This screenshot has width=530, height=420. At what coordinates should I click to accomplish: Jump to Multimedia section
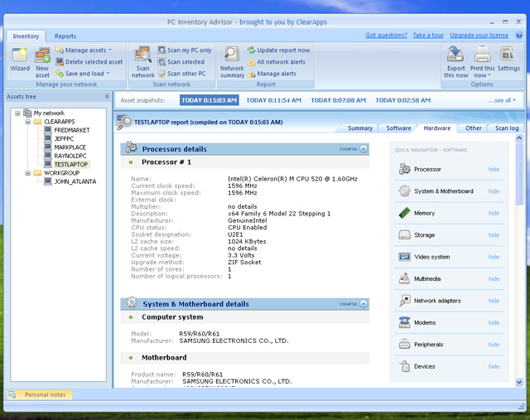427,279
